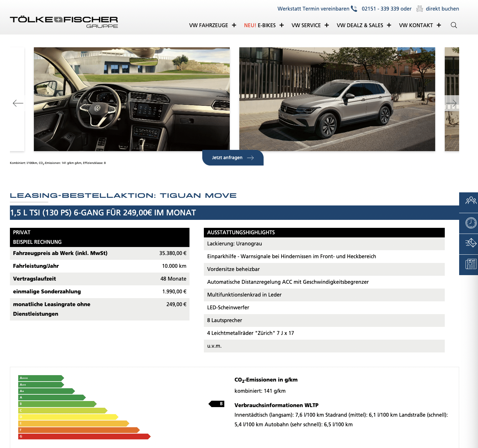Open NEU! E-BIKES menu
The width and height of the screenshot is (478, 448).
pos(260,25)
